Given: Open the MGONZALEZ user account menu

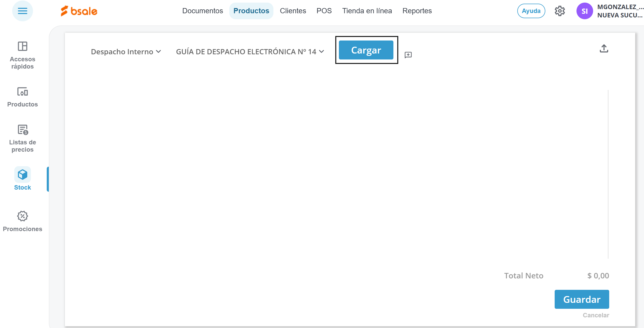Looking at the screenshot, I should 620,11.
